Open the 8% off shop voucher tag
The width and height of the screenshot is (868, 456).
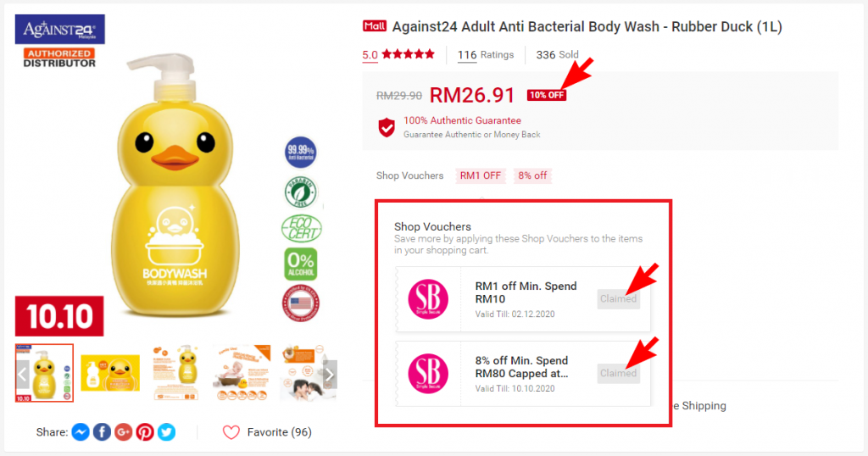pyautogui.click(x=532, y=175)
